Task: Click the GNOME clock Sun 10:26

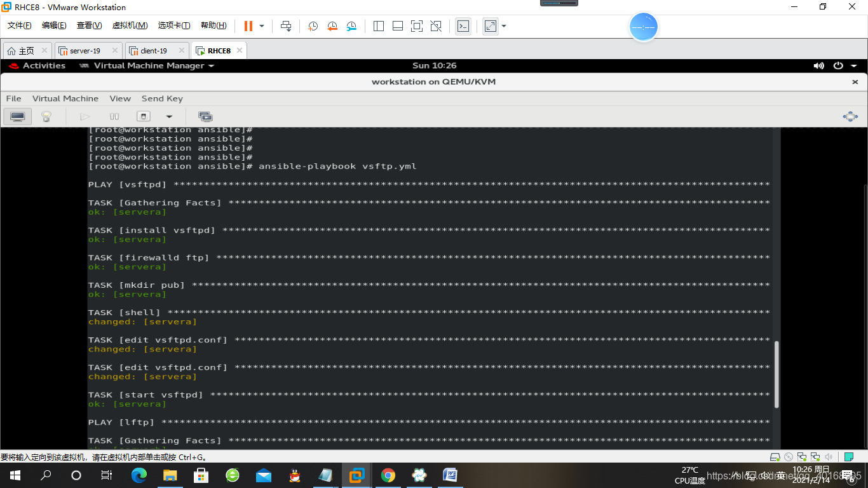Action: pyautogui.click(x=434, y=65)
